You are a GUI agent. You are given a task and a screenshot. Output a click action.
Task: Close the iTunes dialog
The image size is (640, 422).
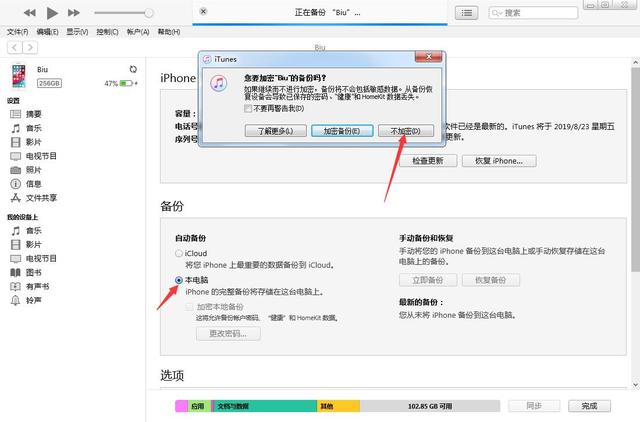click(428, 57)
